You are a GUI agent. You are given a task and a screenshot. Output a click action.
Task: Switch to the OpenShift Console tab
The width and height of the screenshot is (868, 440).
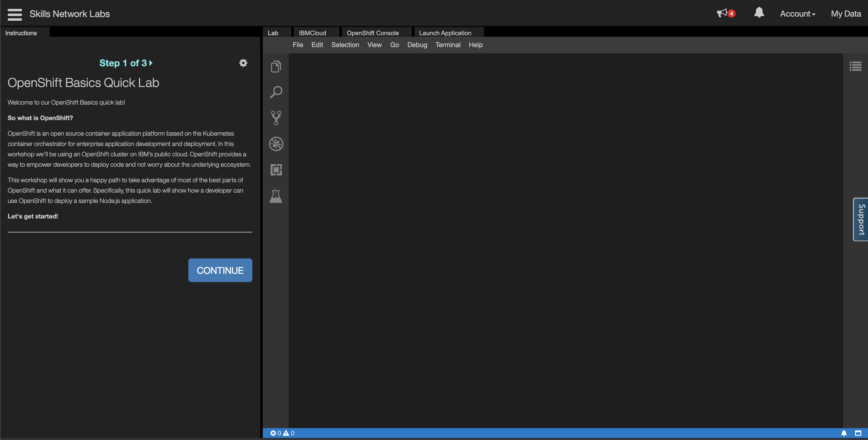(372, 33)
